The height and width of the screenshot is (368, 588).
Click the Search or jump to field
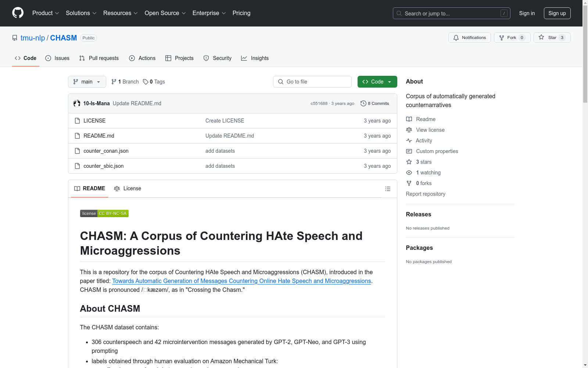[x=452, y=13]
